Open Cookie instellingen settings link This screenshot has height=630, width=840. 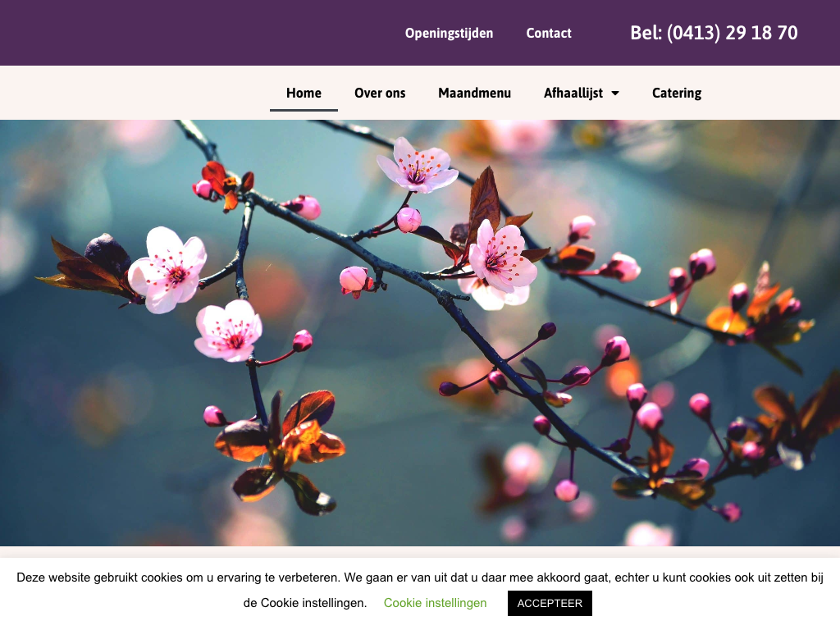435,603
